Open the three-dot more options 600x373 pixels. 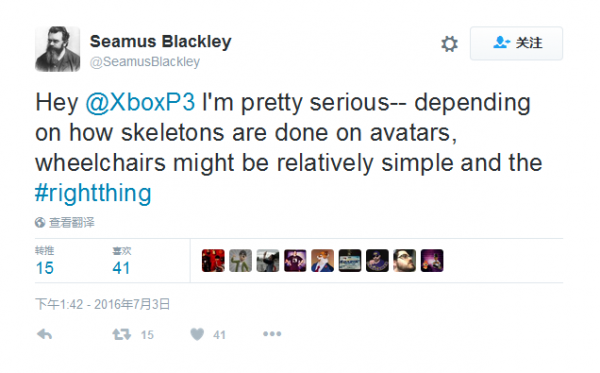point(272,334)
